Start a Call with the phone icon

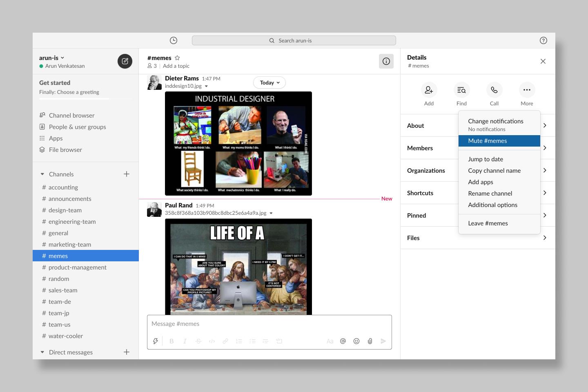click(494, 90)
